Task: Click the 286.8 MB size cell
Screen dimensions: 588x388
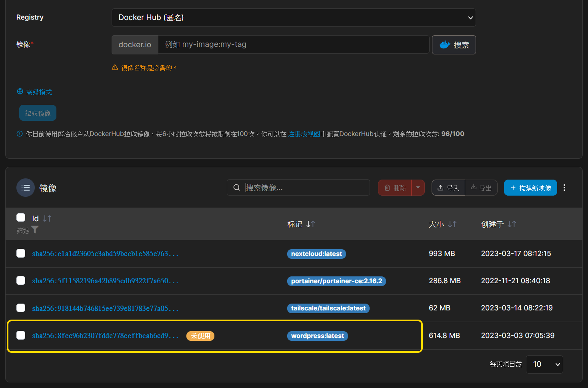Action: [x=445, y=281]
